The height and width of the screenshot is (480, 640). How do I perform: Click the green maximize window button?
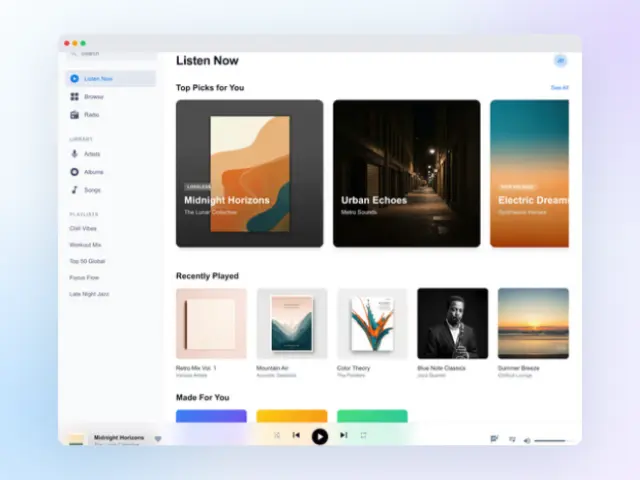coord(83,43)
